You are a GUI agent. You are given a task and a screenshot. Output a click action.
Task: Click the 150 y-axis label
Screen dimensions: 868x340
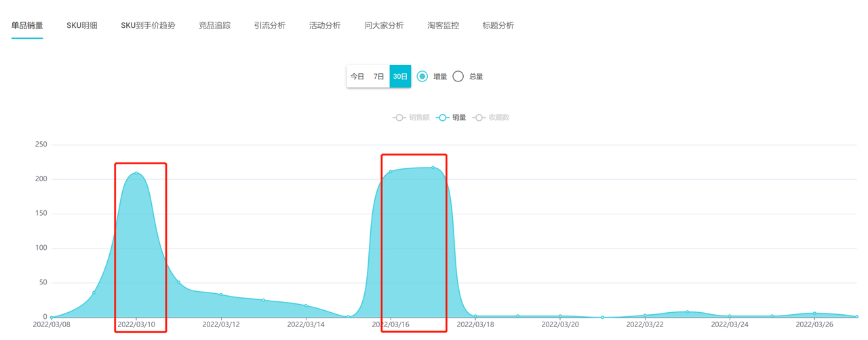pos(41,214)
